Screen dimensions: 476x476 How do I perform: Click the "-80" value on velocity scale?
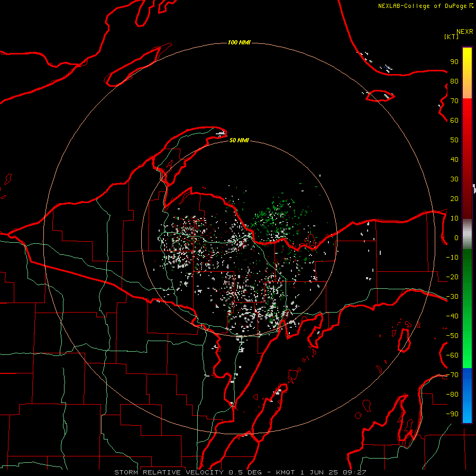tap(452, 395)
